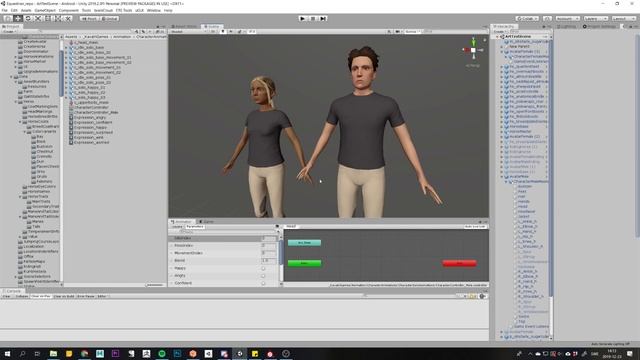
Task: Open Windows Start menu
Action: [7, 353]
